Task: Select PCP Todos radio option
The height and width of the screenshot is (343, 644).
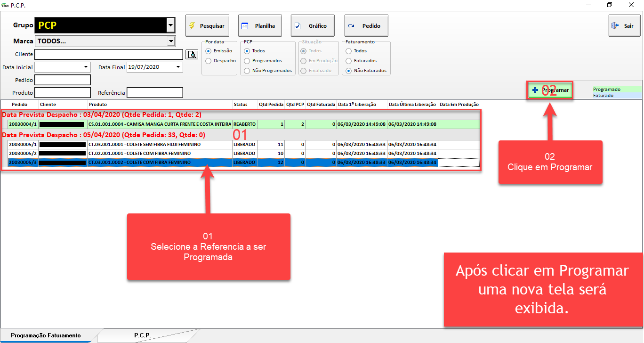Action: (x=255, y=51)
